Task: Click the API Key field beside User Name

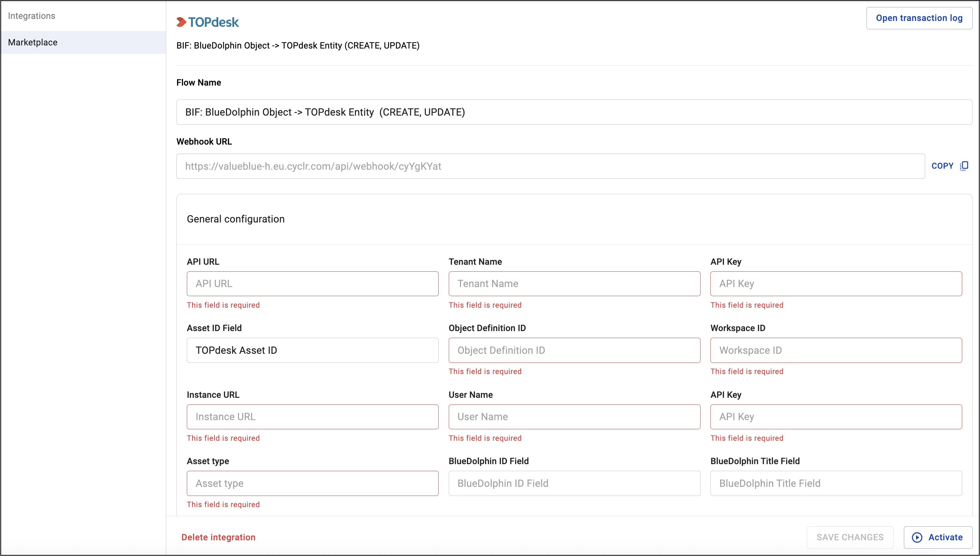Action: coord(836,417)
